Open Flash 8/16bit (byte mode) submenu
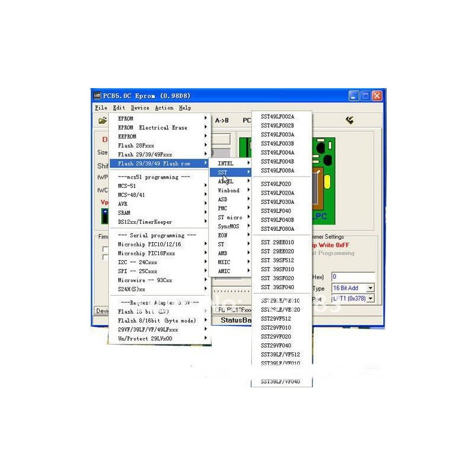The height and width of the screenshot is (476, 476). (159, 321)
